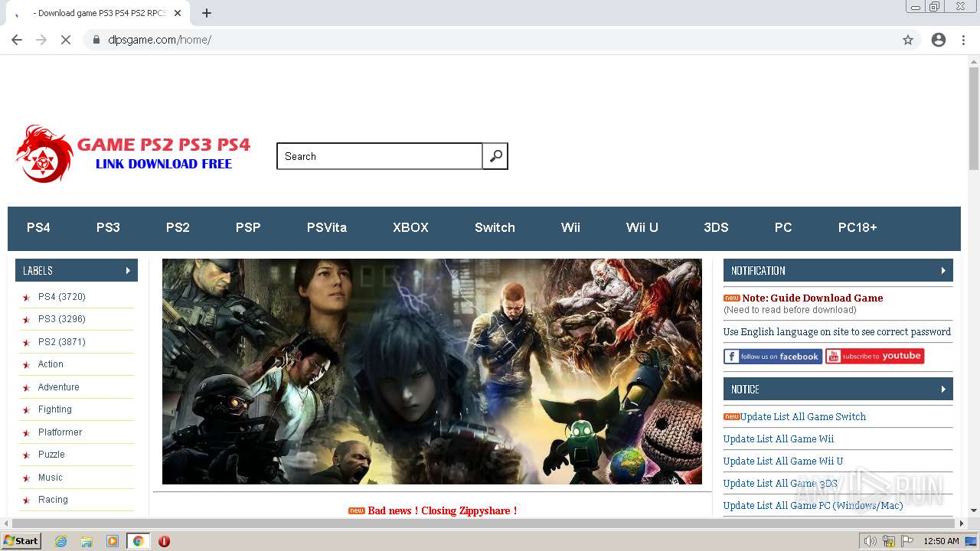Image resolution: width=980 pixels, height=551 pixels.
Task: Open the XBOX menu item
Action: [x=410, y=227]
